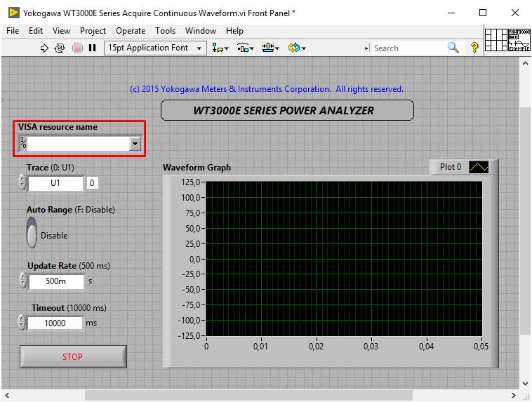532x402 pixels.
Task: Toggle the Auto Range switch
Action: pos(32,232)
